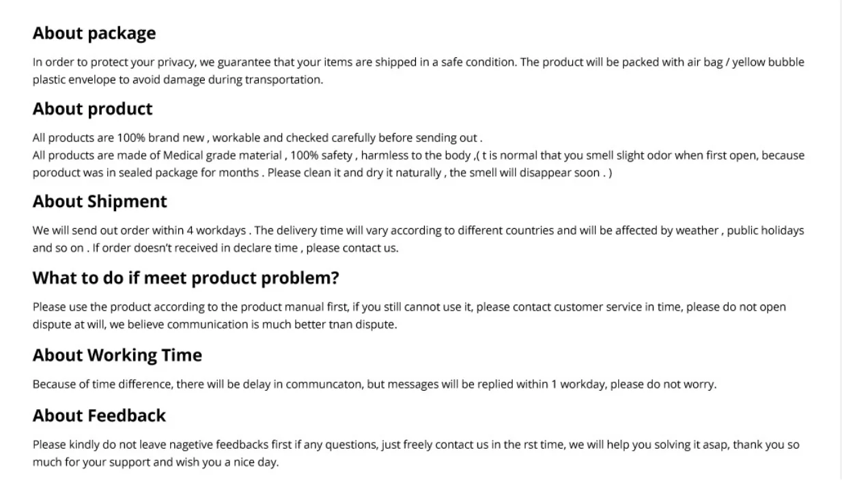Click the "About Shipment" heading
The width and height of the screenshot is (842, 504).
[x=100, y=201]
